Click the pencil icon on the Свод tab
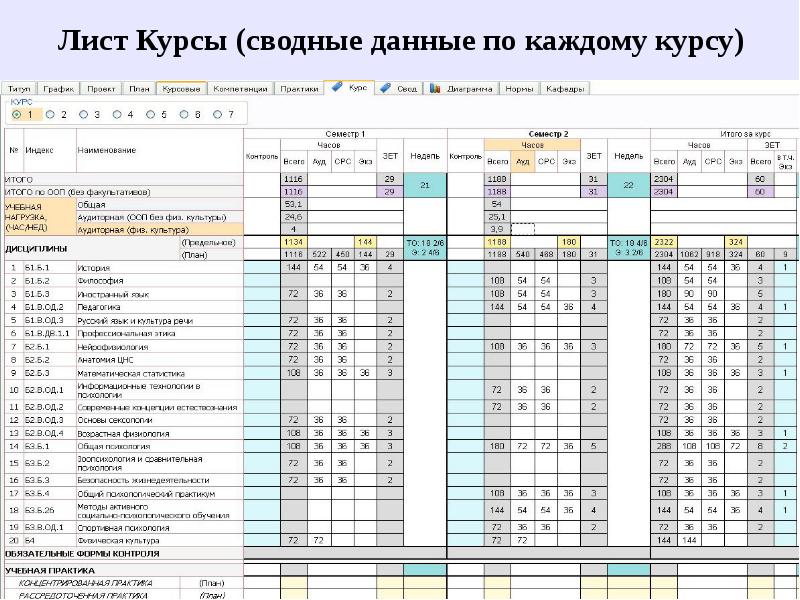Image resolution: width=800 pixels, height=600 pixels. [388, 88]
